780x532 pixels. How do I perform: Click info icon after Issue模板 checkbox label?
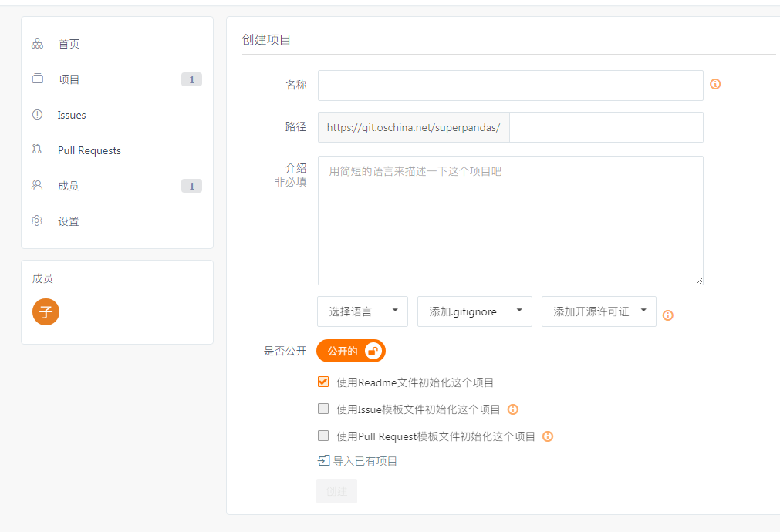(x=513, y=409)
